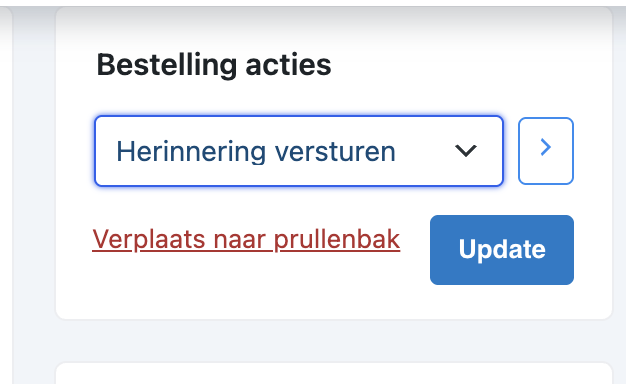The height and width of the screenshot is (384, 626).
Task: Click the Update button
Action: coord(502,250)
